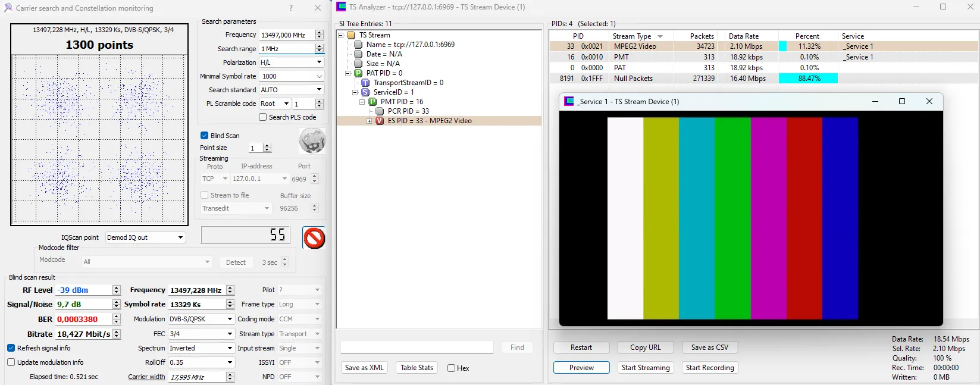Click the PCR PID = 33 node icon
Viewport: 980px width, 385px height.
point(380,111)
